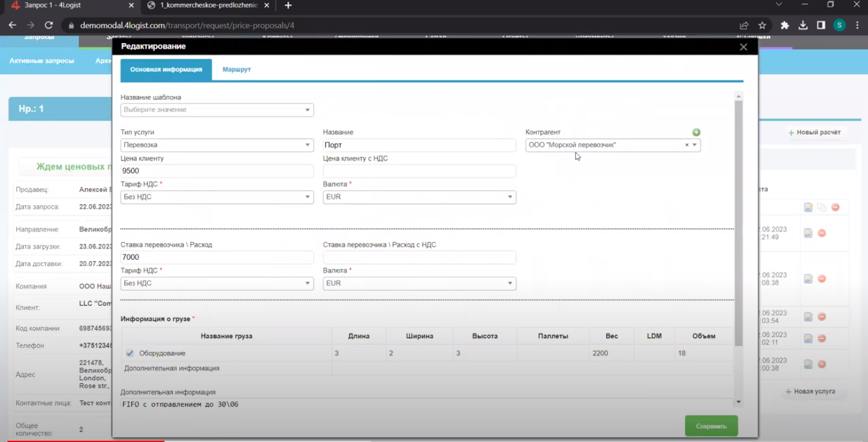
Task: Click the Вес cell value 2200
Action: (x=612, y=353)
